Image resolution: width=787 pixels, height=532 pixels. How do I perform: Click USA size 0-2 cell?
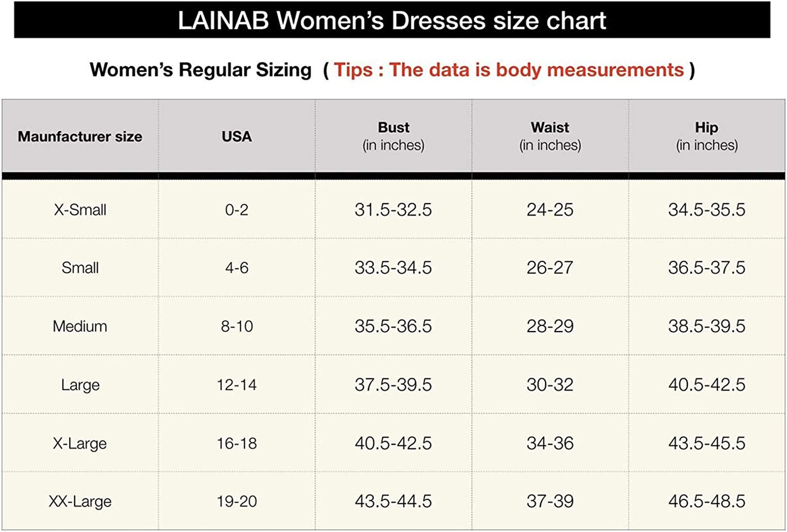click(x=236, y=210)
